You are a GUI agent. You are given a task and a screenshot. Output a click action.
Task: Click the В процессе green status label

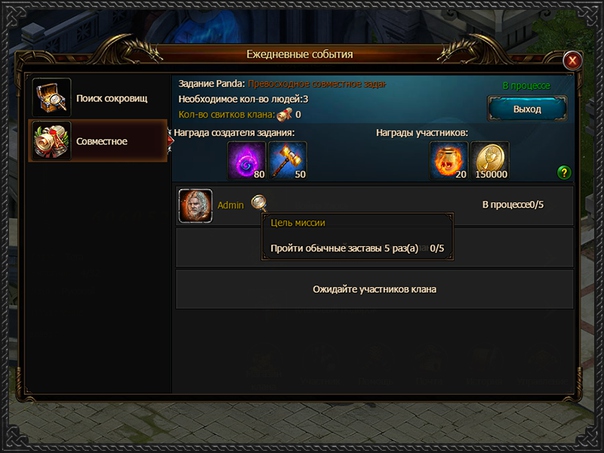coord(526,86)
